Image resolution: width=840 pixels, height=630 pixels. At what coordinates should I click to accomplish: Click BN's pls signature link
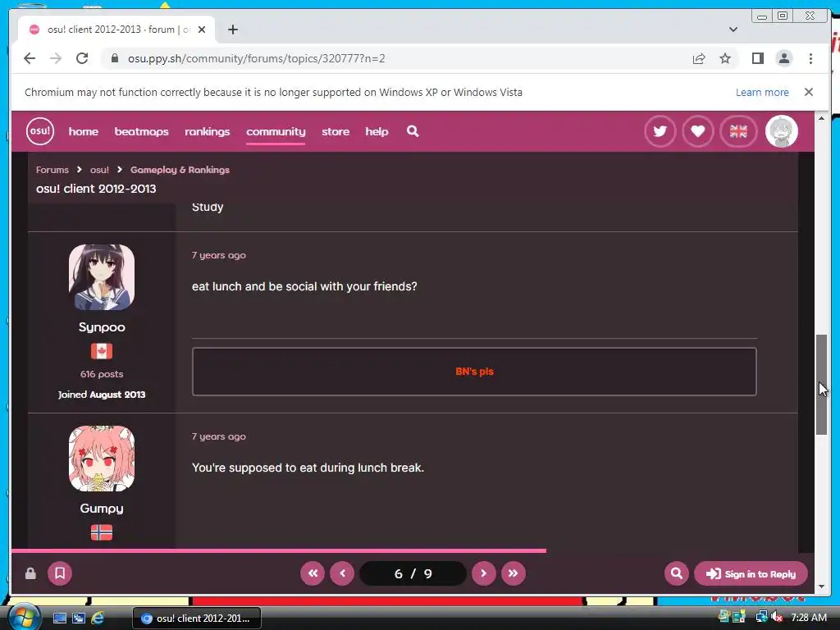475,372
